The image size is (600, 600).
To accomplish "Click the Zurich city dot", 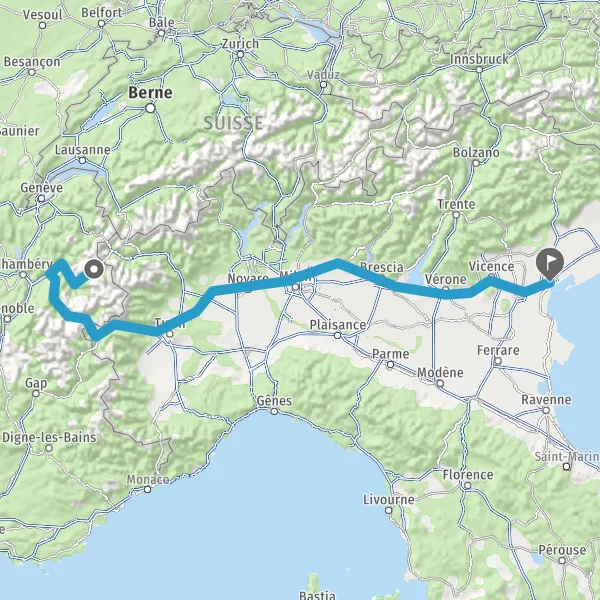I will [x=240, y=54].
